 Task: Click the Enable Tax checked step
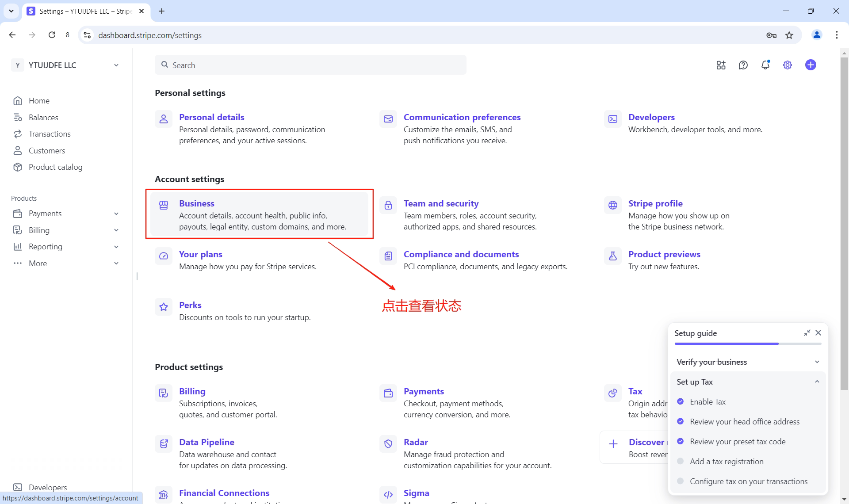707,401
